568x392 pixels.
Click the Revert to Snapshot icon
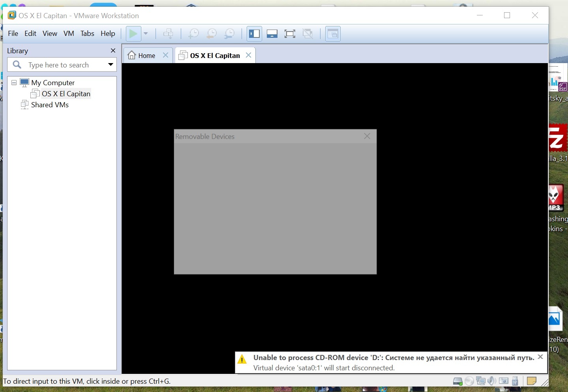pyautogui.click(x=212, y=34)
